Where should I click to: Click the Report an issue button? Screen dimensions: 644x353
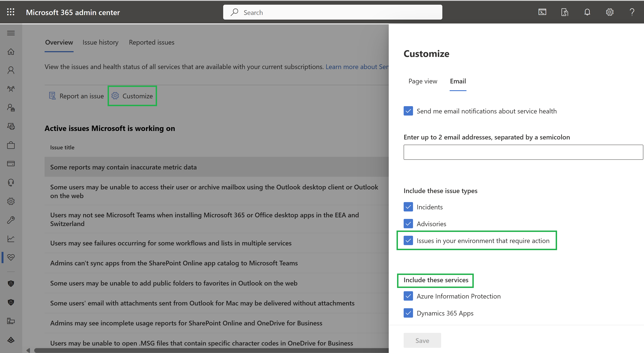coord(76,96)
